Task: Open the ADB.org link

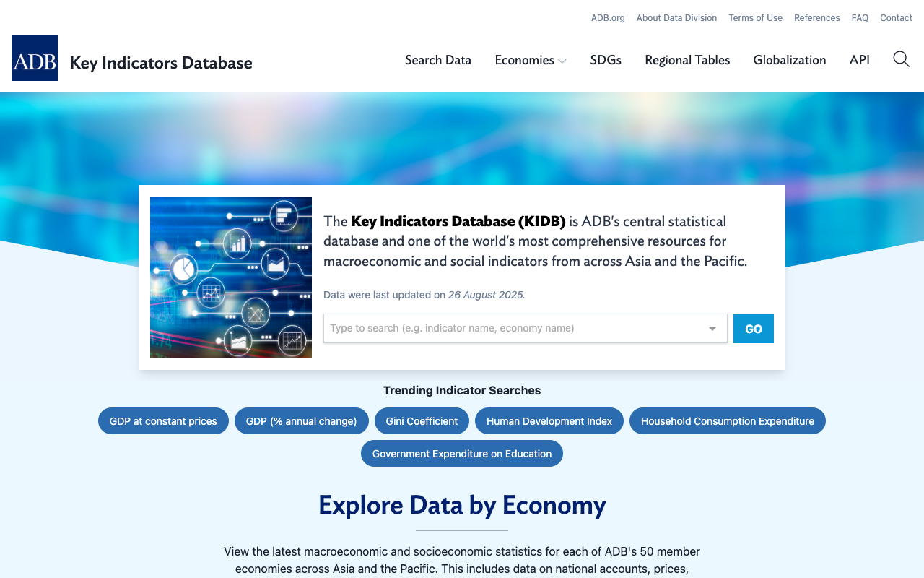Action: point(607,17)
